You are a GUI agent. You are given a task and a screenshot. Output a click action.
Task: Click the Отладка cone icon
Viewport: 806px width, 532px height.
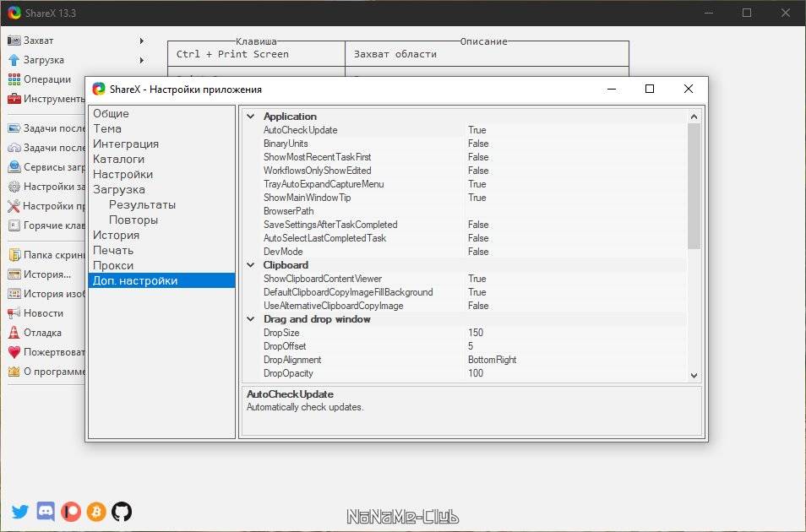click(x=14, y=333)
